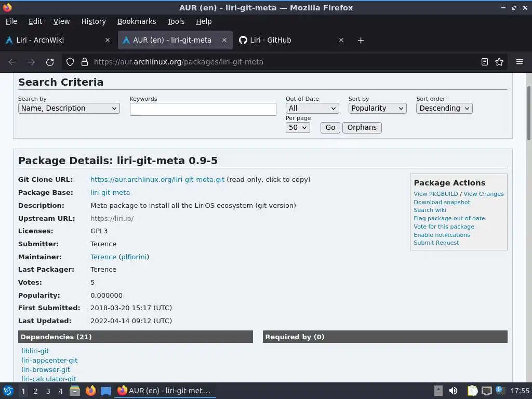Open the libliri-git dependency link
This screenshot has width=532, height=399.
[x=35, y=351]
